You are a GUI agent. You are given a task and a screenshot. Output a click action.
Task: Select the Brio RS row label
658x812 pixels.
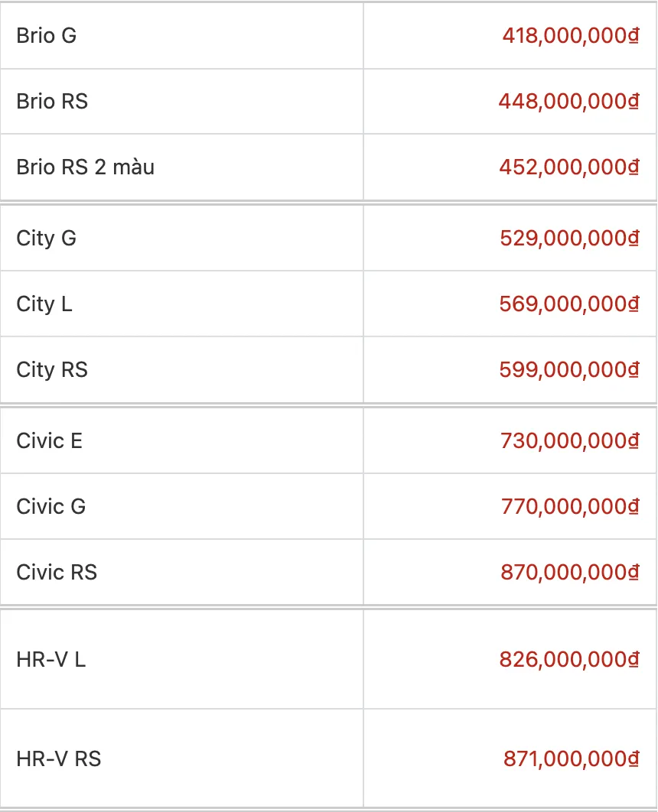(x=52, y=101)
